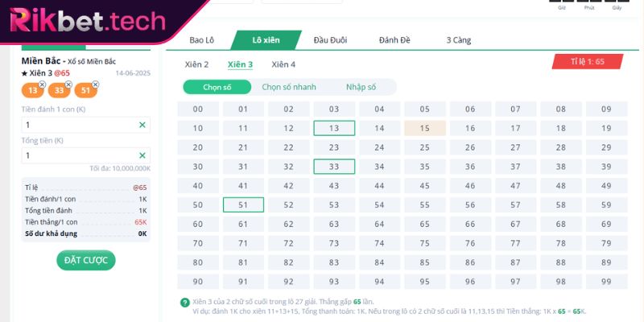
Task: Clear the 'Tiền đánh 1 con' field
Action: click(x=142, y=125)
